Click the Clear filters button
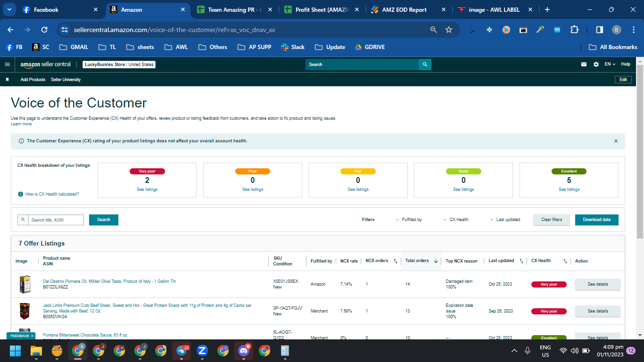The width and height of the screenshot is (644, 362). (552, 220)
